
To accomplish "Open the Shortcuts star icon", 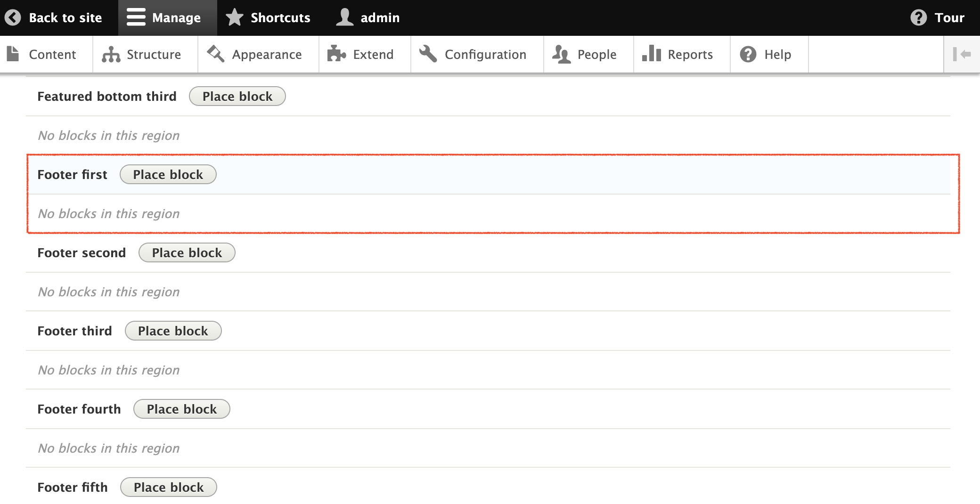I will pos(234,18).
